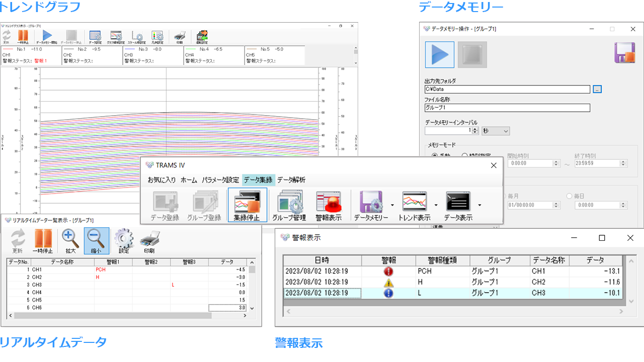Open スケール軸設定 icon in trend graph toolbar
The width and height of the screenshot is (644, 362).
[x=137, y=37]
